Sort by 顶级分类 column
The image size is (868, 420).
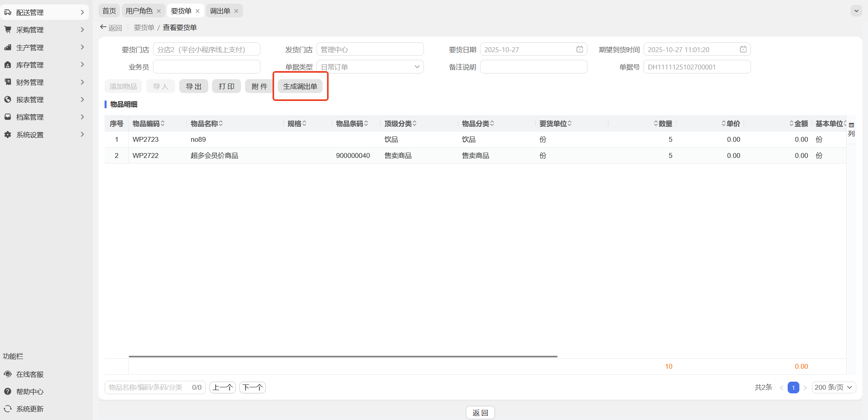click(415, 124)
